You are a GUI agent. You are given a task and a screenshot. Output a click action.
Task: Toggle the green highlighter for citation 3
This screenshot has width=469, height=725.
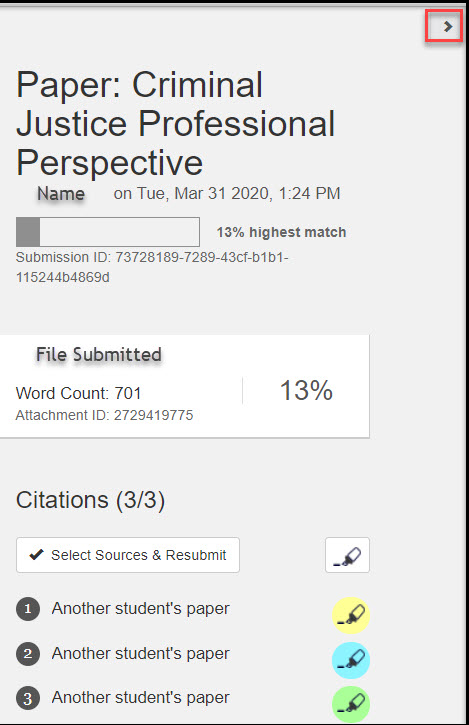coord(351,704)
